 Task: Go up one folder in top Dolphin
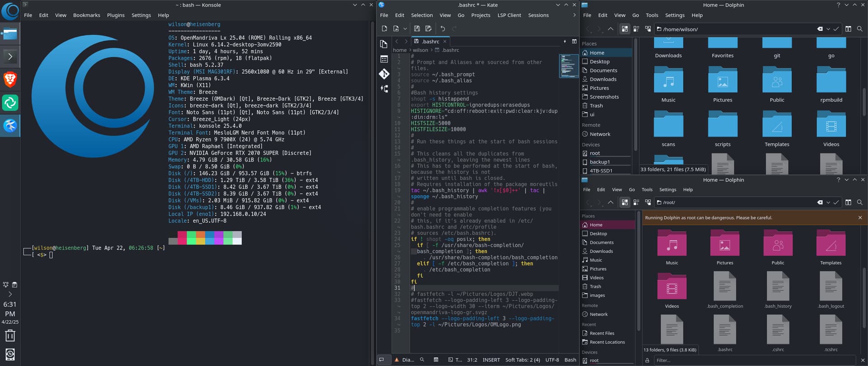tap(610, 29)
